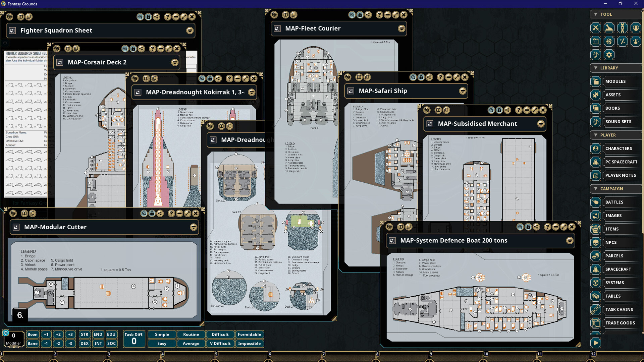Toggle zoom mode on the MAP-Fleet Courier window
Screen dimensions: 644x362
tap(352, 15)
